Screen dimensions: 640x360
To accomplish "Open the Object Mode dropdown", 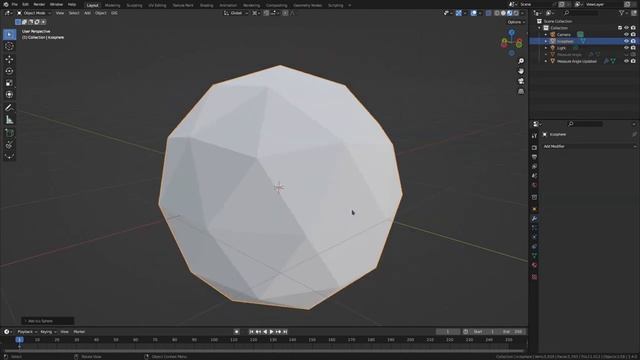I will point(34,13).
